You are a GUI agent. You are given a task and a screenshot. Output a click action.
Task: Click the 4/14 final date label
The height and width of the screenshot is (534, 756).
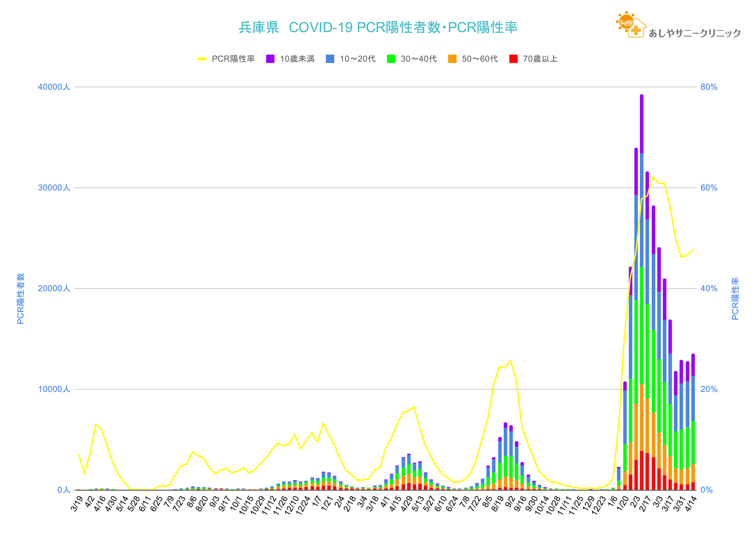coord(691,504)
